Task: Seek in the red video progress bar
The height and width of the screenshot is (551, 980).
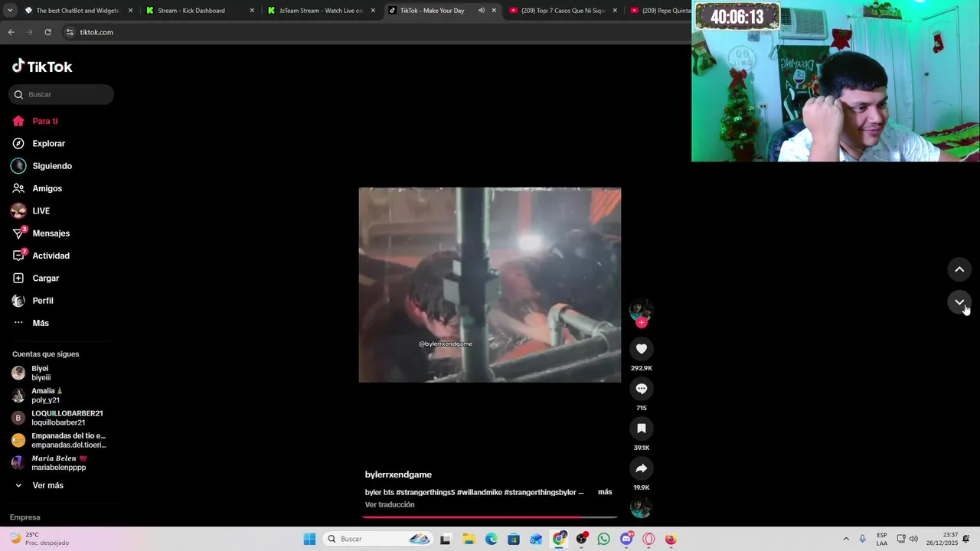Action: [x=490, y=517]
